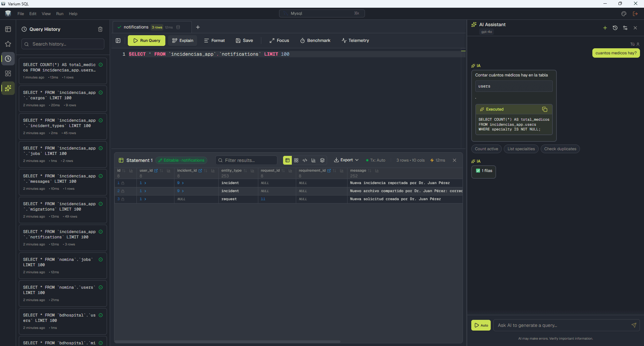Start a new AI Assistant chat

click(x=605, y=28)
